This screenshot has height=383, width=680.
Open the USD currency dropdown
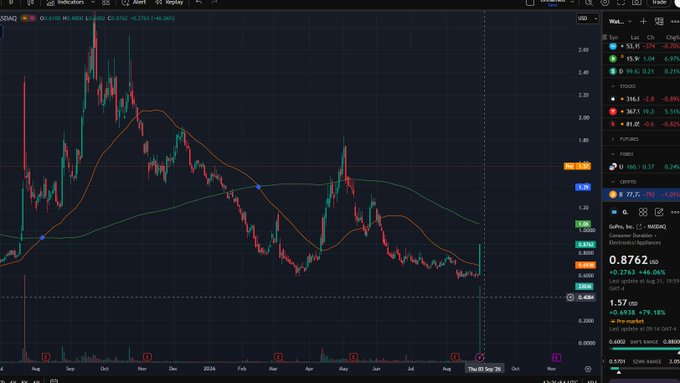(588, 18)
